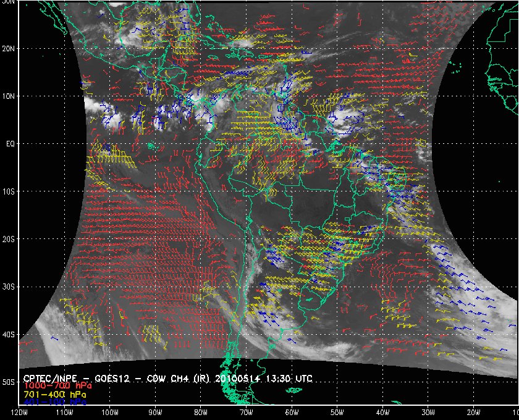Select the blue 401-100 hPa legend entry
This screenshot has height=420, width=519.
(x=54, y=402)
